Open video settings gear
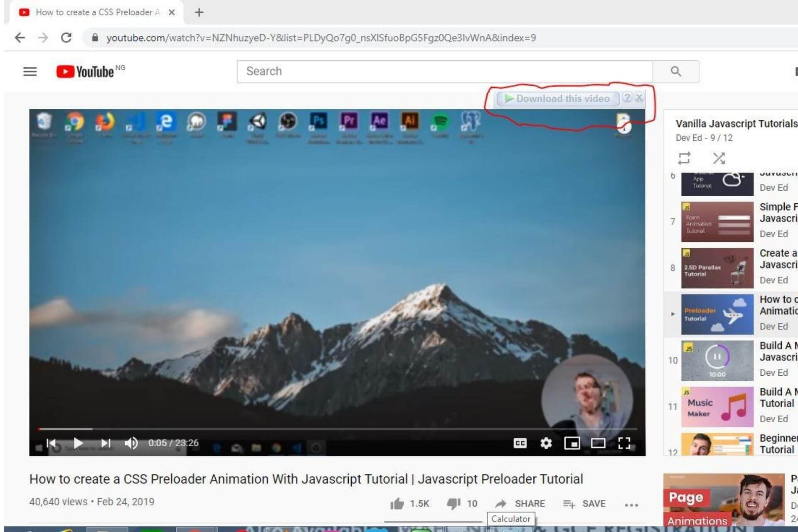 point(546,443)
